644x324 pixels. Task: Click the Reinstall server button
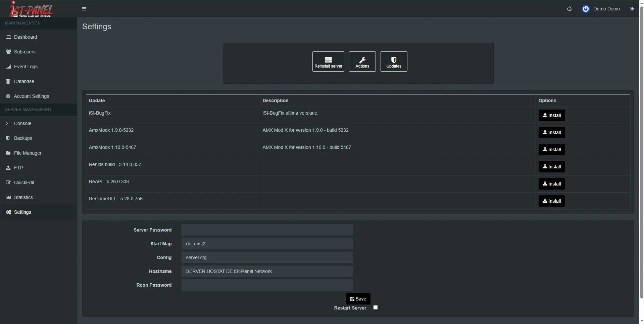point(328,62)
